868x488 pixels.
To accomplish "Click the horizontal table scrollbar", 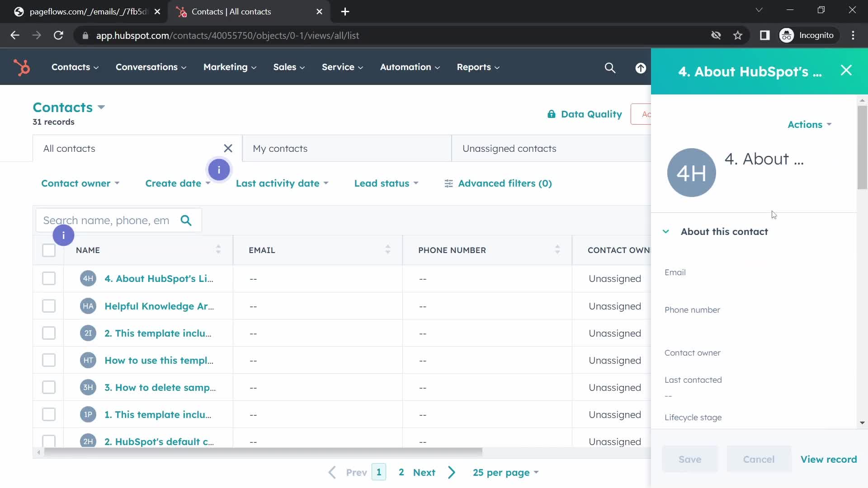I will point(263,452).
